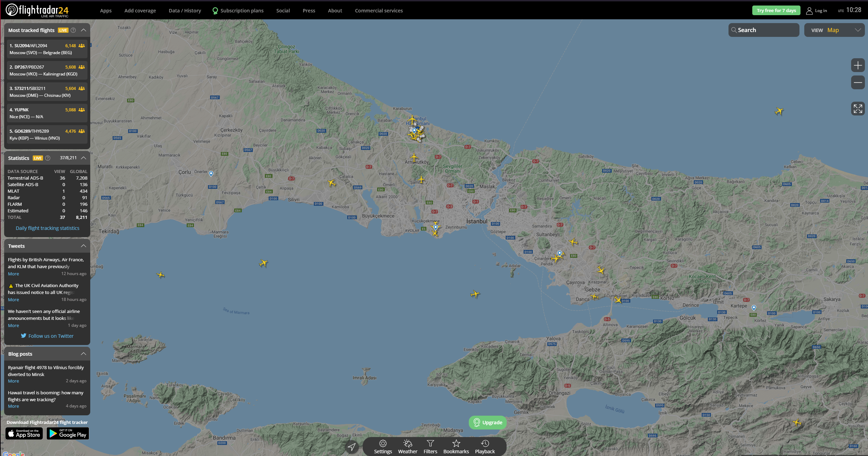Click the locate-me arrow icon

click(352, 447)
